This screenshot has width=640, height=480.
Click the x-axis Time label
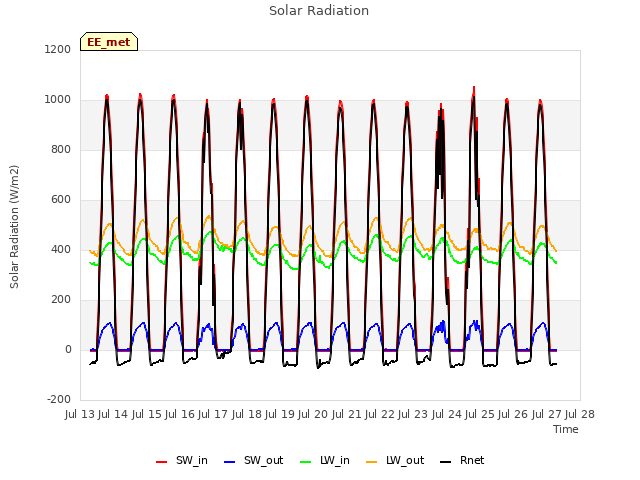tap(565, 429)
